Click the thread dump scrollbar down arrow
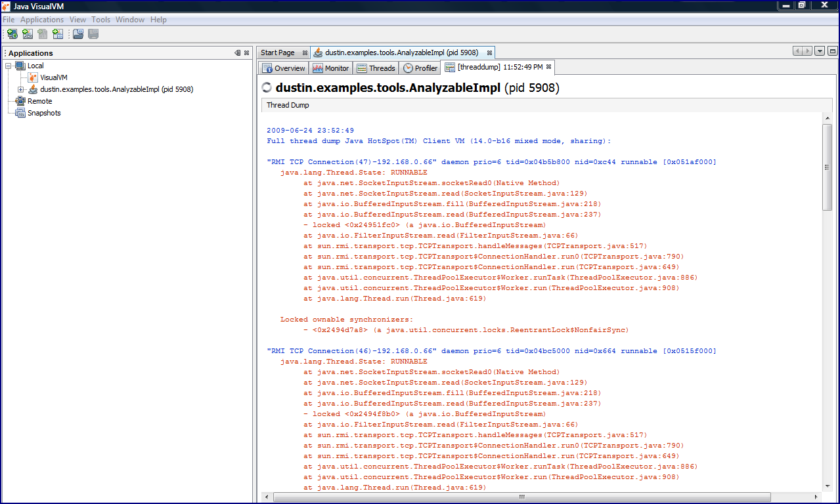Image resolution: width=840 pixels, height=504 pixels. (828, 485)
